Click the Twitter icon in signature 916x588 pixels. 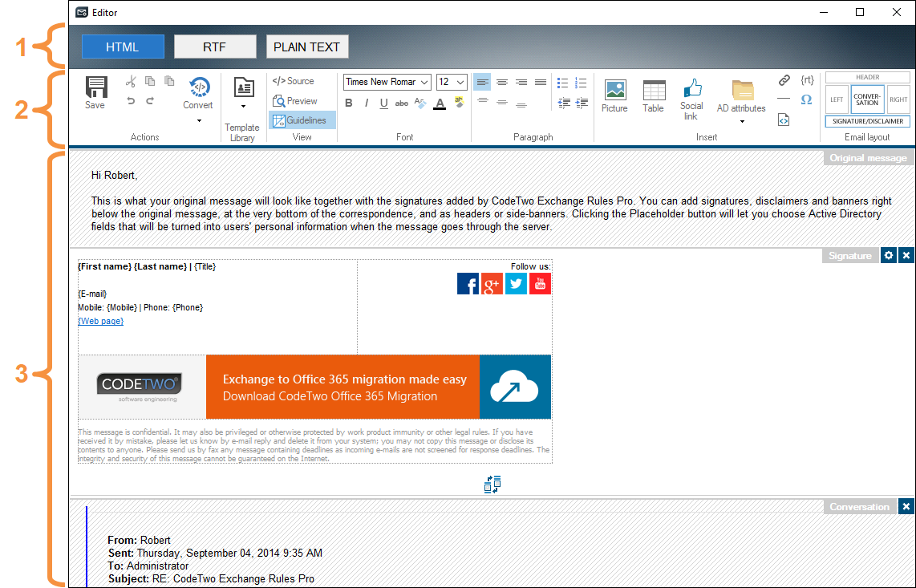(516, 284)
